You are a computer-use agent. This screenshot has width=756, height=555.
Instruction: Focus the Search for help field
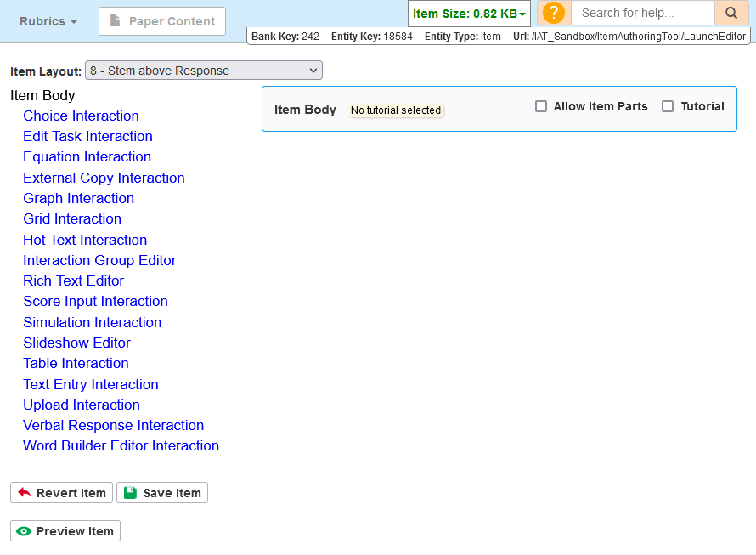643,13
